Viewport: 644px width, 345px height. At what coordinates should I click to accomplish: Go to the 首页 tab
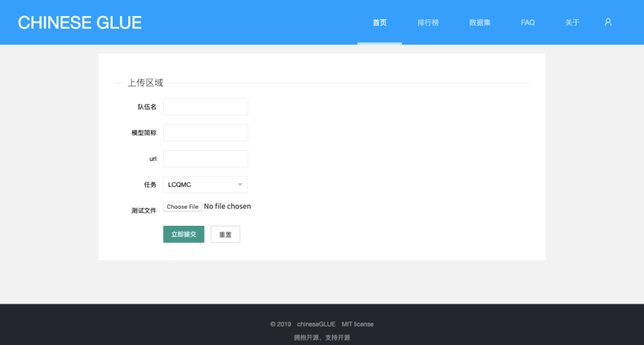click(379, 23)
